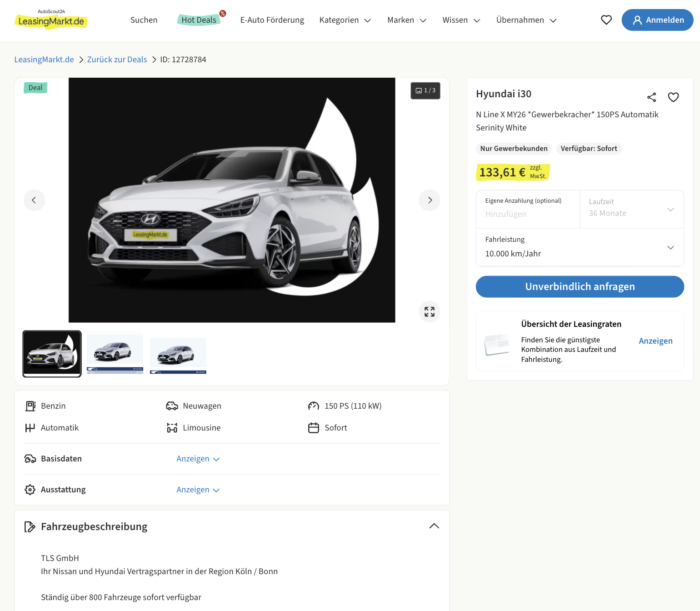
Task: Open favorites heart in top navigation
Action: tap(606, 20)
